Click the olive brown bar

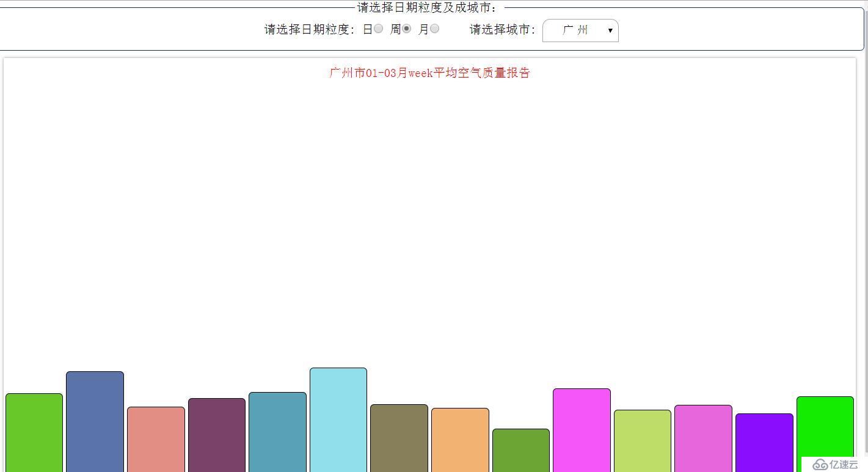point(399,438)
